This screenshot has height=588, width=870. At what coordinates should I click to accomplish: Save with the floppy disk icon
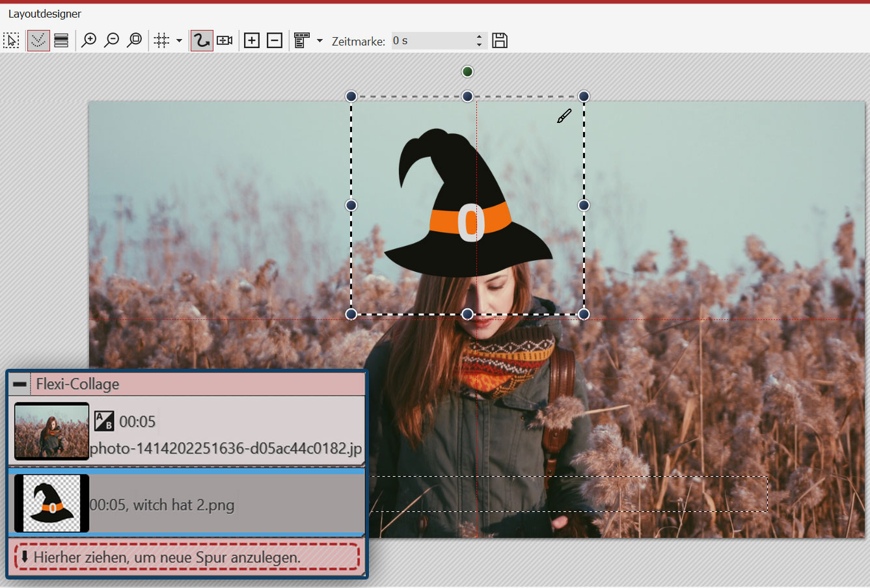(x=500, y=41)
